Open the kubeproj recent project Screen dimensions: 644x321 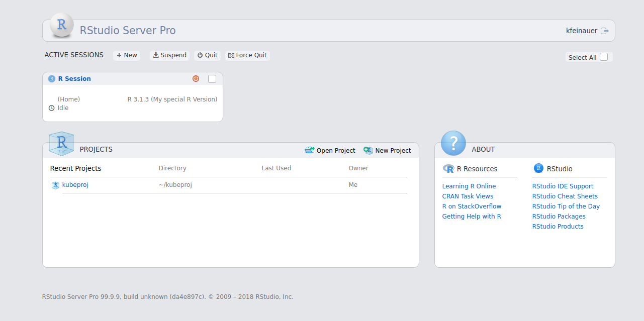click(75, 185)
